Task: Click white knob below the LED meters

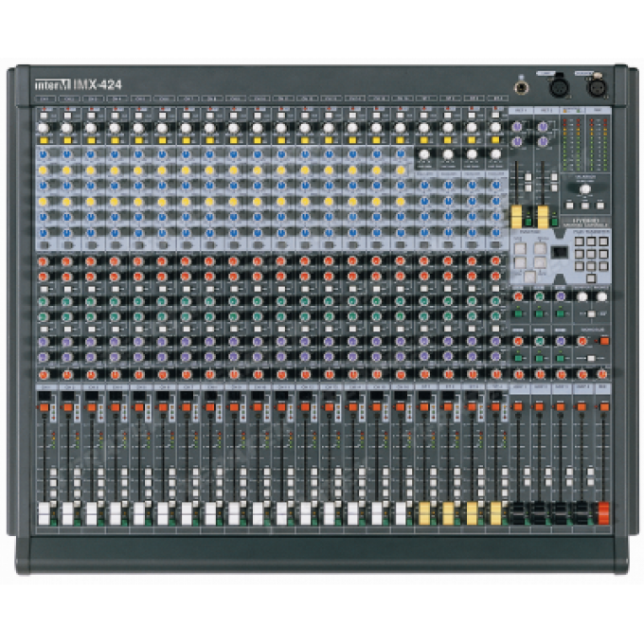Action: [585, 189]
